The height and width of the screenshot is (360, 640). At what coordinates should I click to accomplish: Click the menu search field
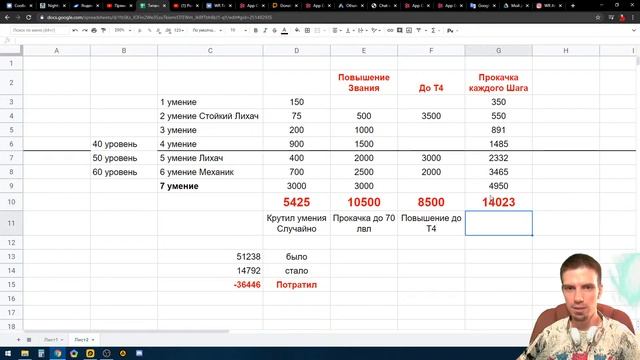[x=40, y=30]
